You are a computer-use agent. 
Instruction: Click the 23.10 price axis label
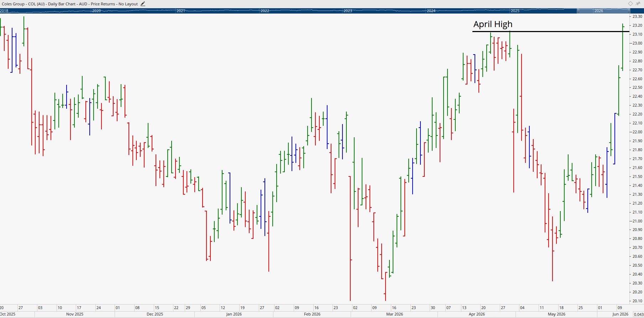tap(637, 34)
